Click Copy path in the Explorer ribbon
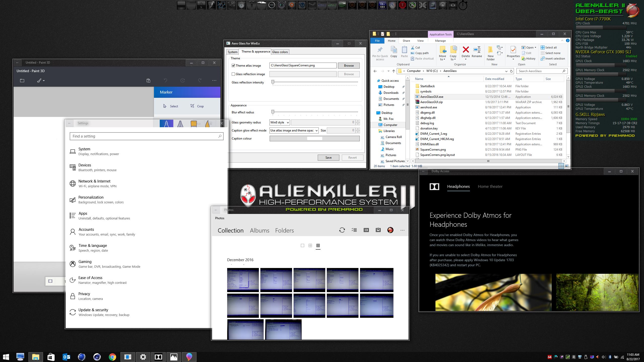The height and width of the screenshot is (362, 644). (419, 53)
